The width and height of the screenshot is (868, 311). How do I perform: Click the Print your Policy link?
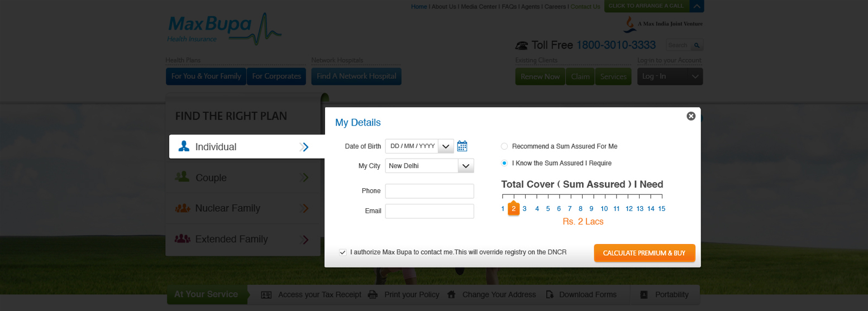[412, 295]
